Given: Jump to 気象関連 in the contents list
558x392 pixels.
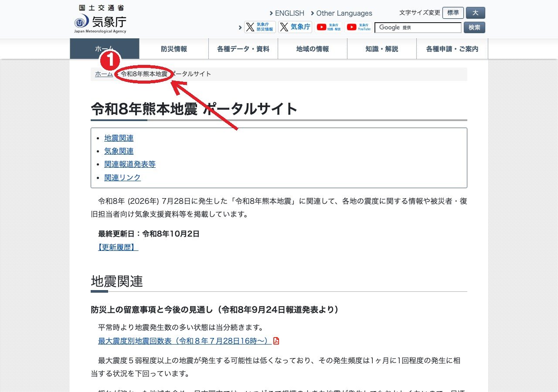Looking at the screenshot, I should point(119,151).
